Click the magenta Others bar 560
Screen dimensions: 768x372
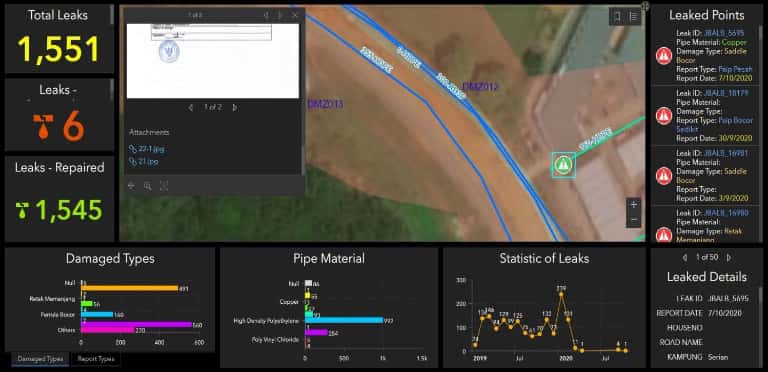point(136,325)
